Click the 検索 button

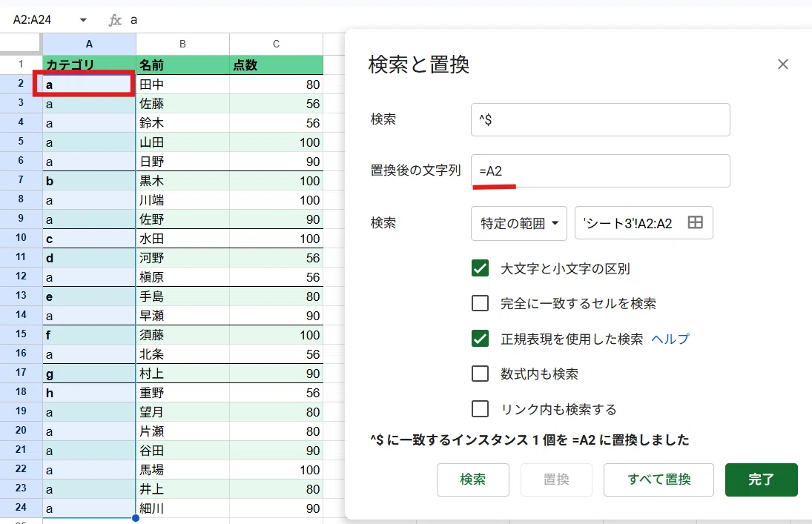[473, 480]
